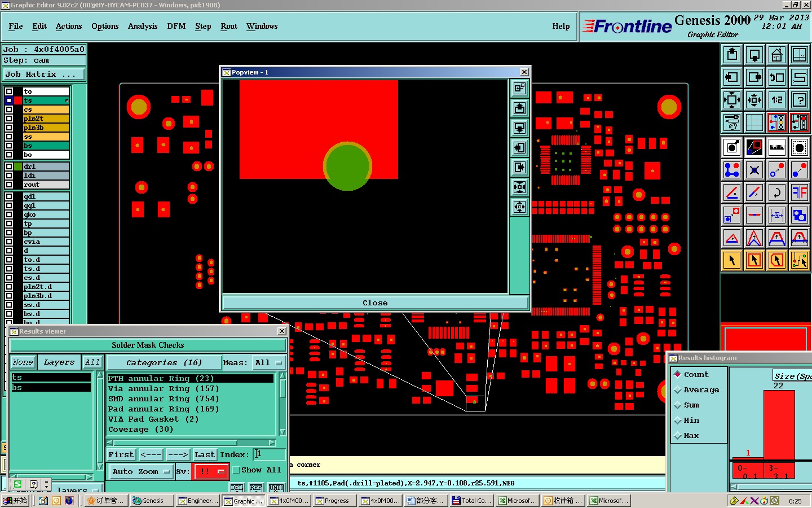The height and width of the screenshot is (508, 812).
Task: Click the pan up icon in main toolbar
Action: pos(732,55)
